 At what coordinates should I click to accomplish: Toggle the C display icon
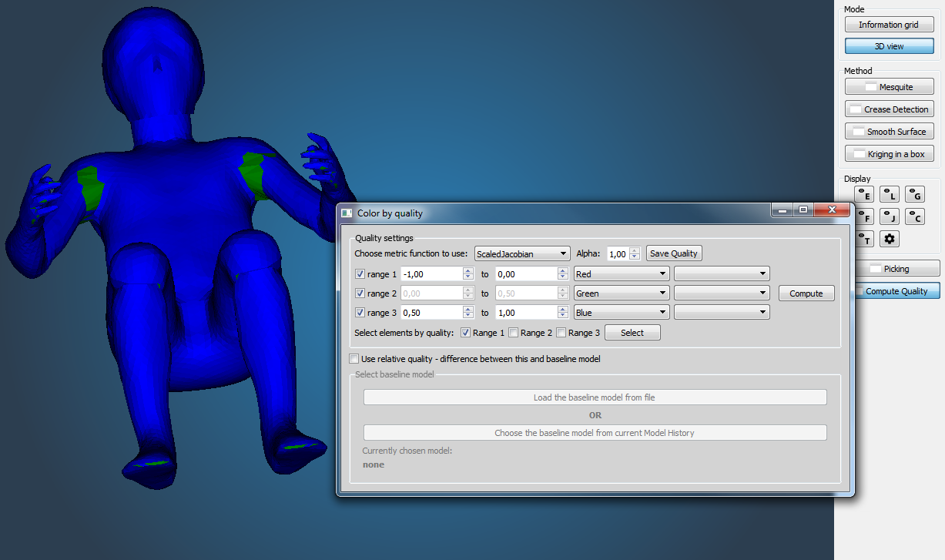915,216
